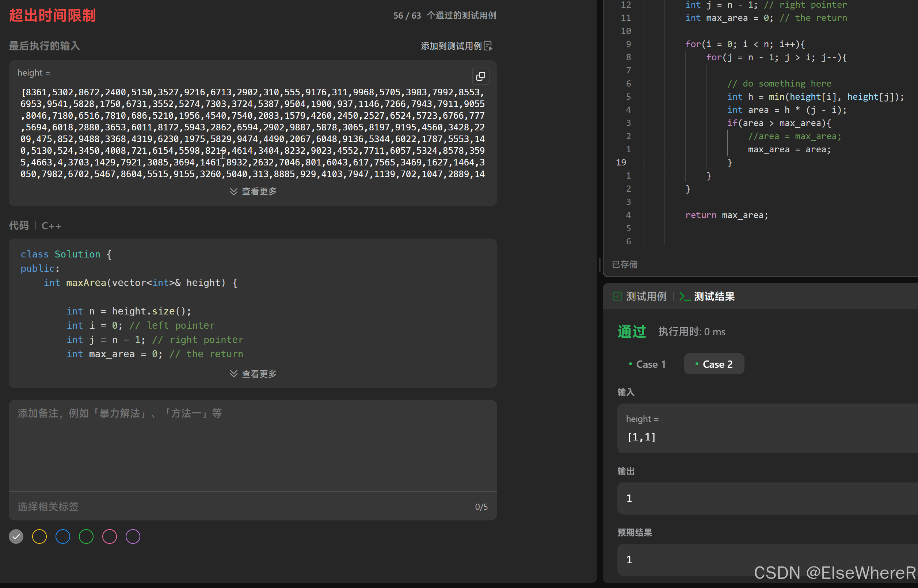Click the copy input icon
Image resolution: width=918 pixels, height=588 pixels.
480,76
